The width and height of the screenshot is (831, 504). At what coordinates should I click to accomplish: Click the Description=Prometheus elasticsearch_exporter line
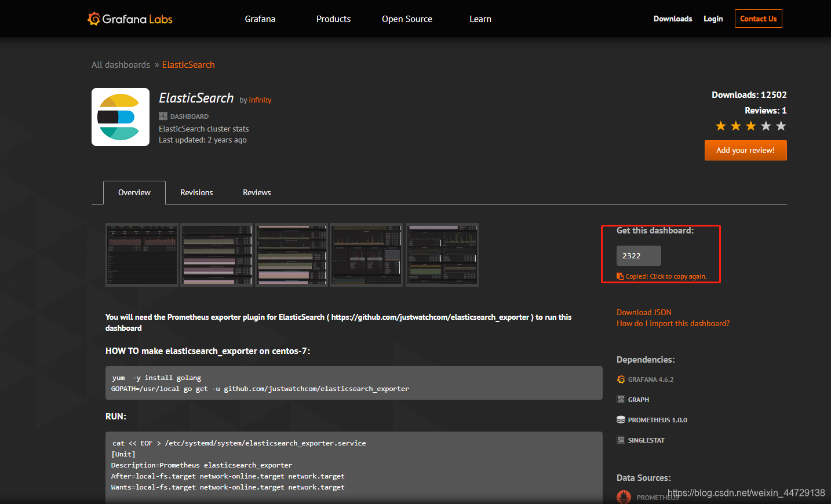[x=202, y=465]
